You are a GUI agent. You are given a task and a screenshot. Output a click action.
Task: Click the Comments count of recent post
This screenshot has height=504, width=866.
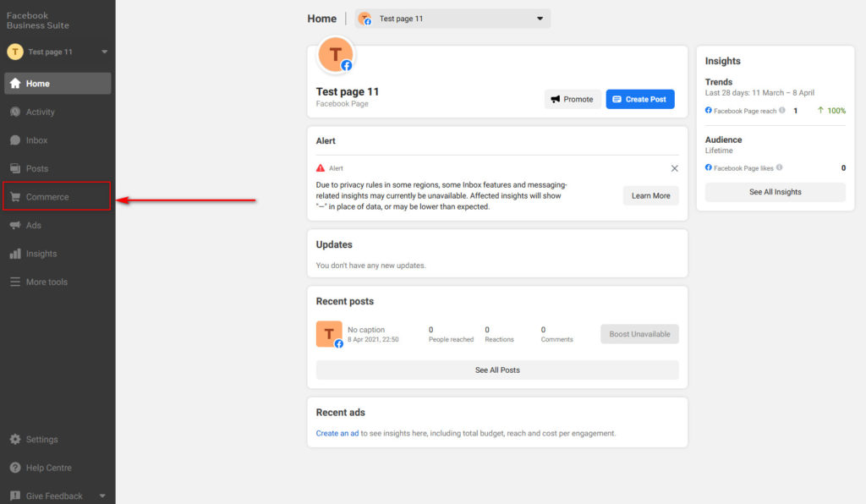click(543, 330)
